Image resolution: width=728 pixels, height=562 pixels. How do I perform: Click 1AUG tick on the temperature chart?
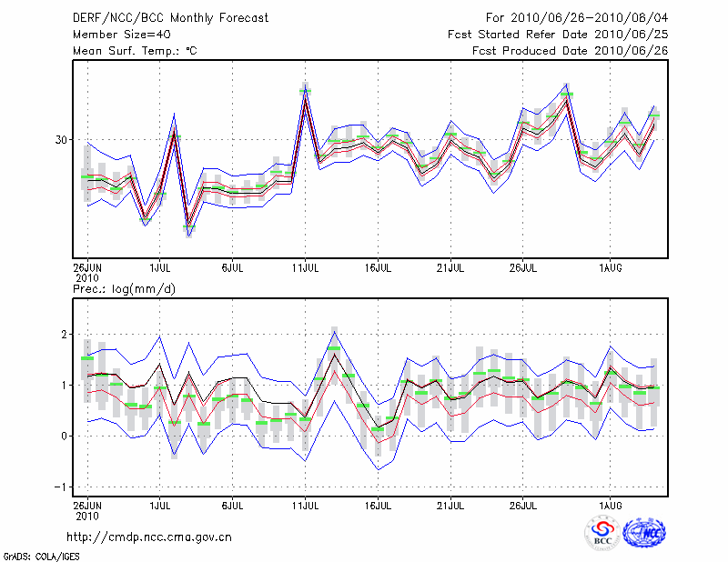(x=610, y=268)
